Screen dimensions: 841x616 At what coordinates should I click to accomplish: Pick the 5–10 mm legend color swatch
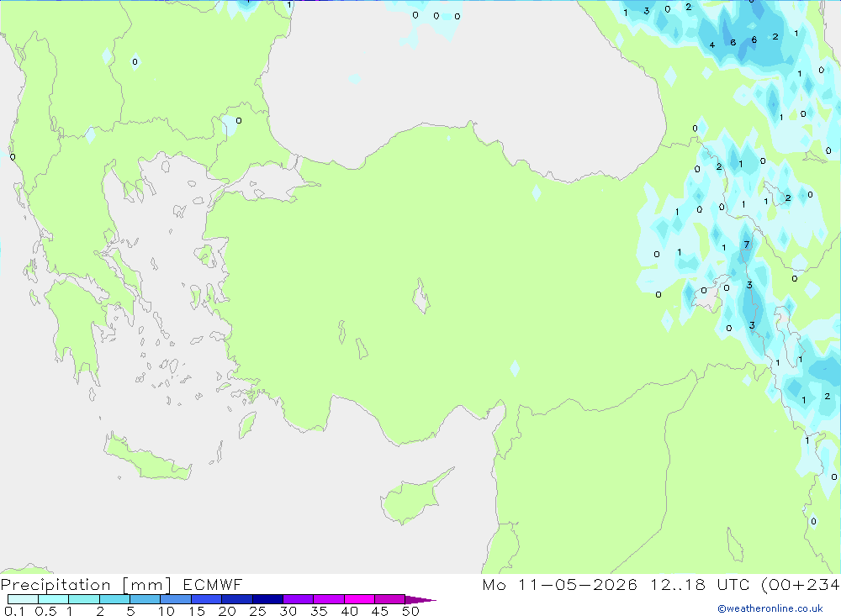pyautogui.click(x=145, y=599)
